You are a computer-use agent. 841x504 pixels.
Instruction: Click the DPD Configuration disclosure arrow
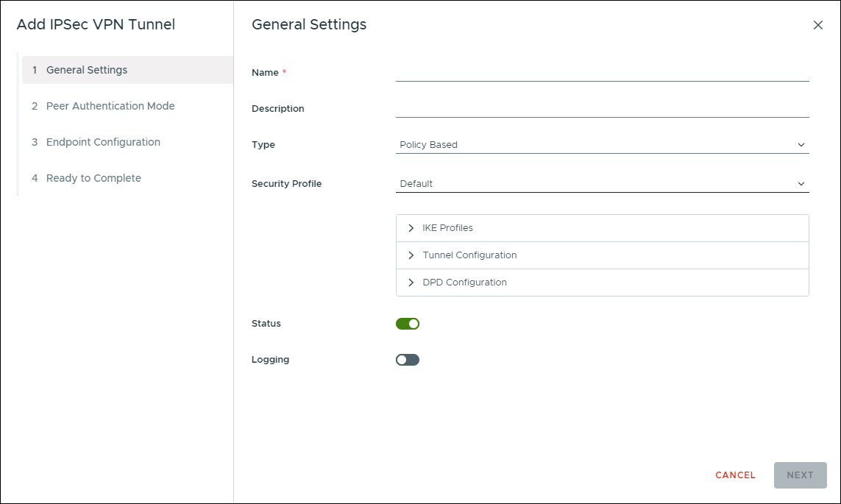(411, 282)
